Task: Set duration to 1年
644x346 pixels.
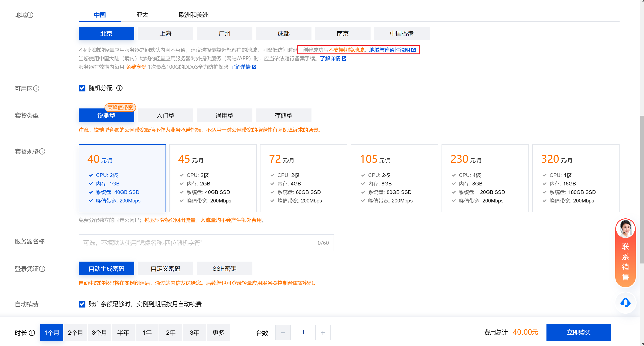Action: pyautogui.click(x=147, y=332)
